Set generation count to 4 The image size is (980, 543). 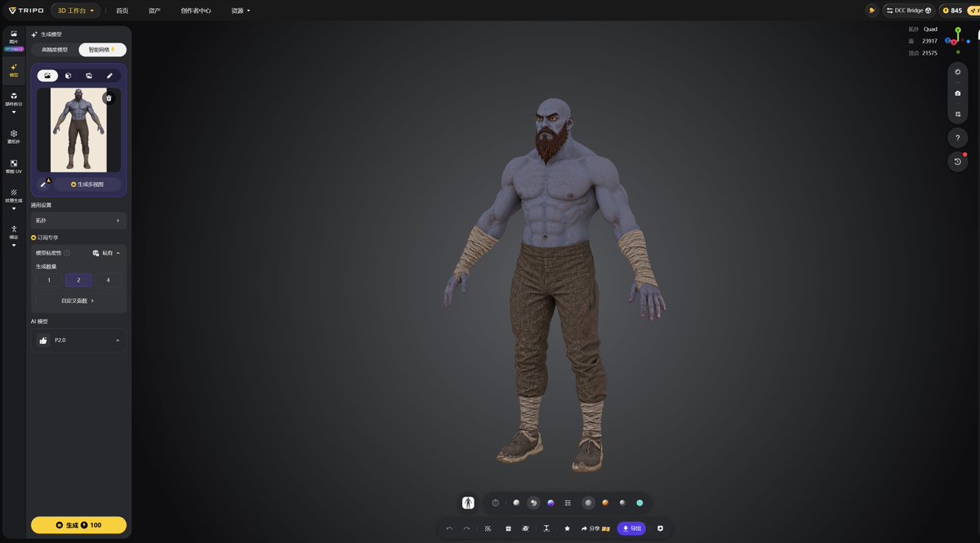(x=108, y=280)
